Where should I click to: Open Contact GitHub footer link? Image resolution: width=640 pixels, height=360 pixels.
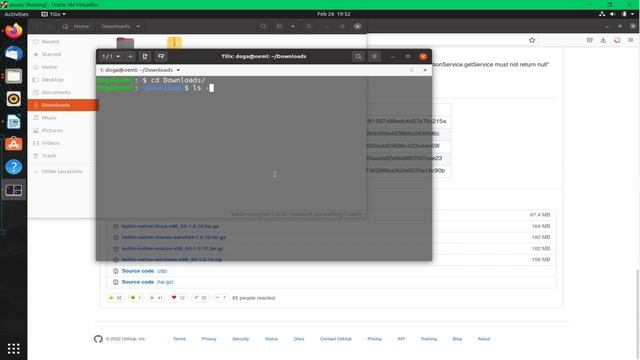[x=336, y=339]
